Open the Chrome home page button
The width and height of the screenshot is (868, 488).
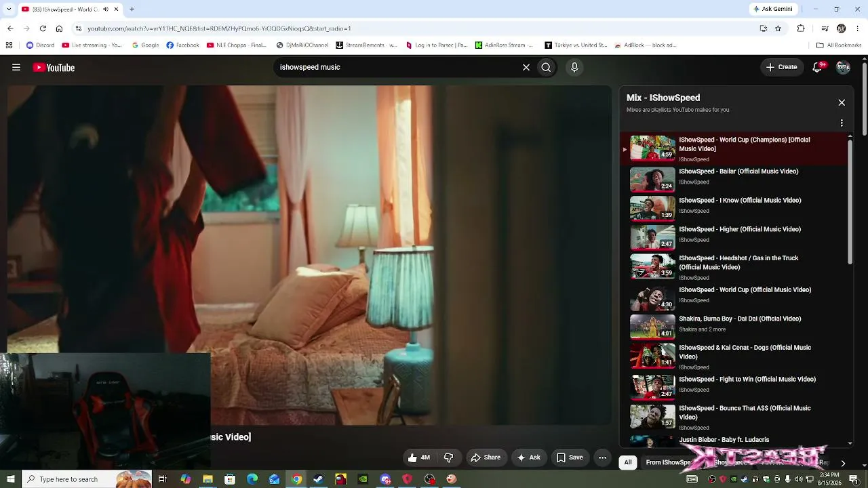(x=59, y=28)
